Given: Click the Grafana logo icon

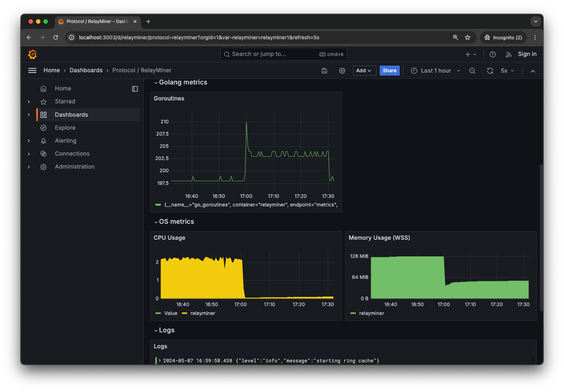Looking at the screenshot, I should tap(33, 54).
